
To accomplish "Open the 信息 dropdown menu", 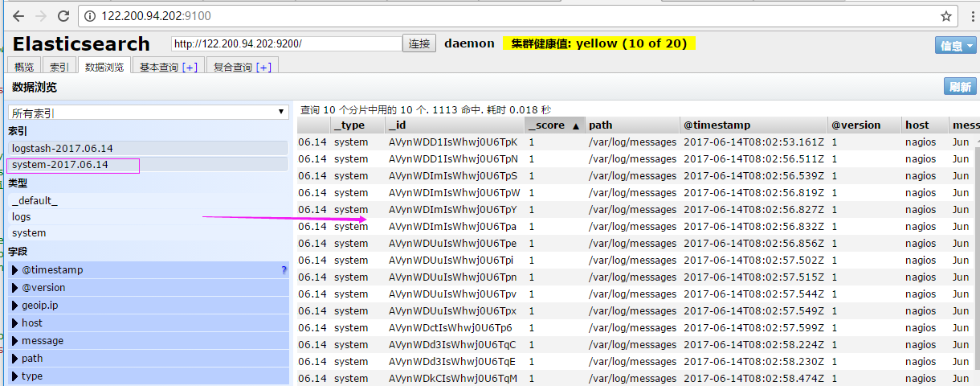I will 955,46.
